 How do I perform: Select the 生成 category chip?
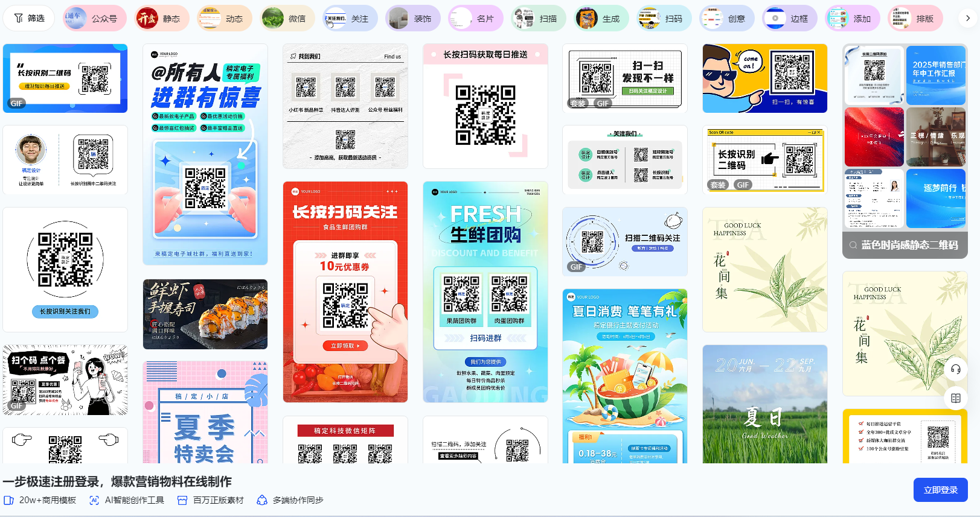(x=601, y=18)
